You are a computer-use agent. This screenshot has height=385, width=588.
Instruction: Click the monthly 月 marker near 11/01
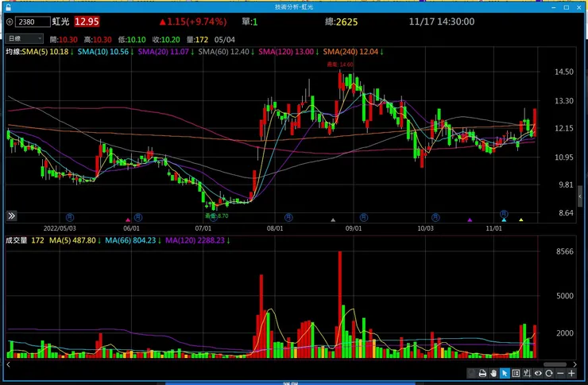[504, 214]
